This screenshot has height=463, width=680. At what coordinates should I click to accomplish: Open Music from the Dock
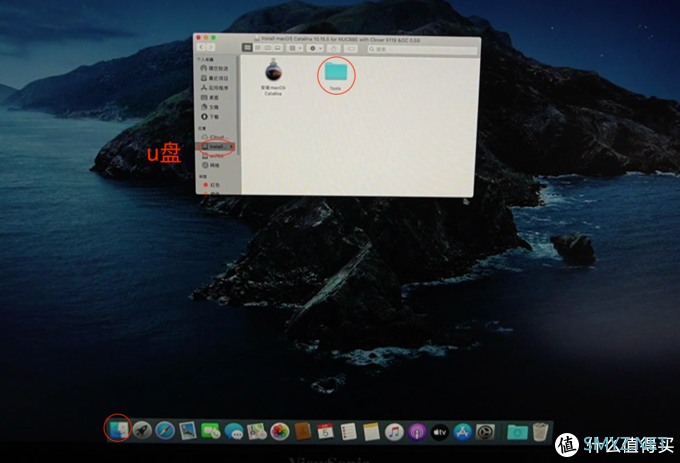(394, 432)
